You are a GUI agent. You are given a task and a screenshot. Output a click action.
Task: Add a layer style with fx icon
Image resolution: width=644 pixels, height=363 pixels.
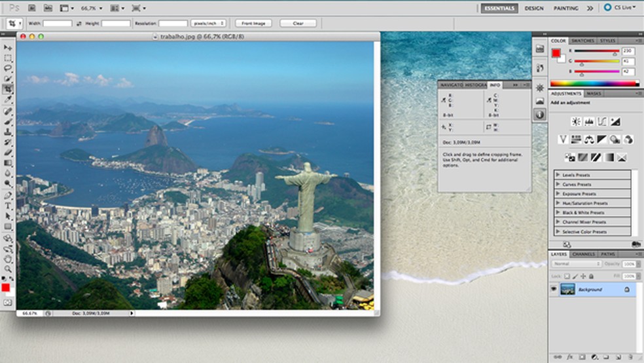pos(569,357)
